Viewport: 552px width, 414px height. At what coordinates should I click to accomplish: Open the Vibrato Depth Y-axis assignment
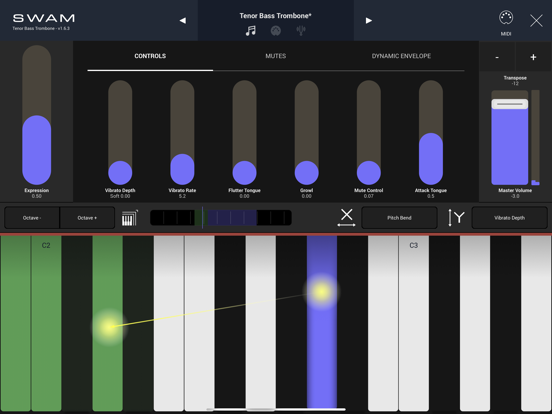pyautogui.click(x=509, y=218)
